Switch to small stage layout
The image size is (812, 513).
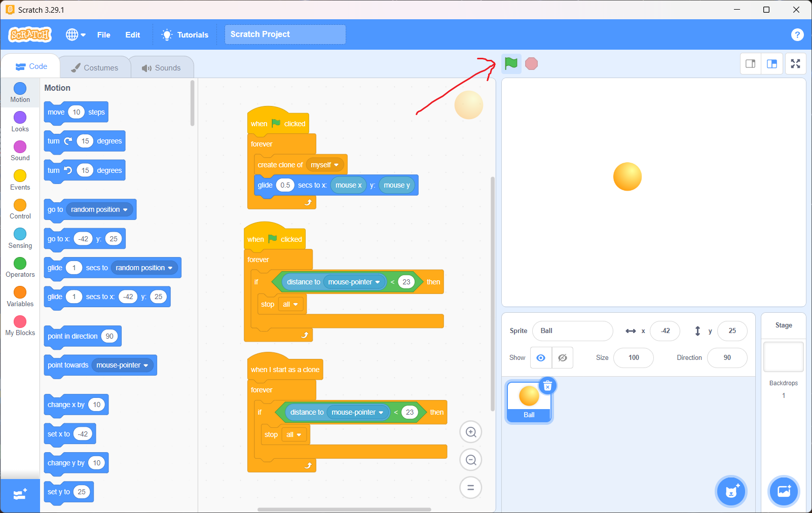click(x=750, y=64)
